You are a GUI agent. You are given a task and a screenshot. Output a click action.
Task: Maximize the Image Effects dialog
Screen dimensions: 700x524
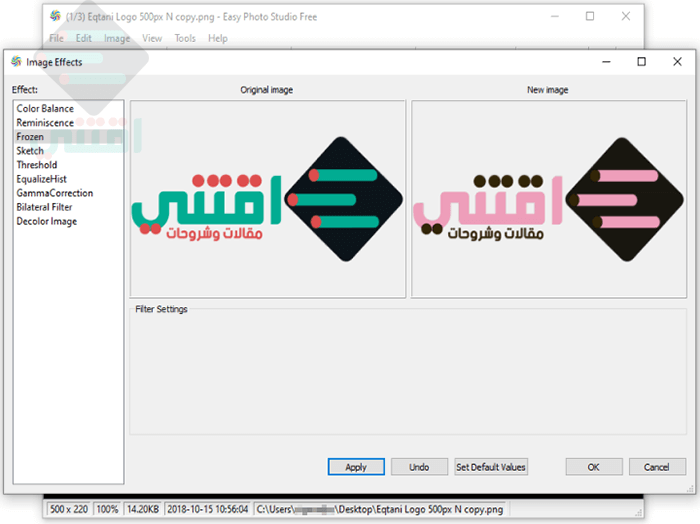pos(642,62)
